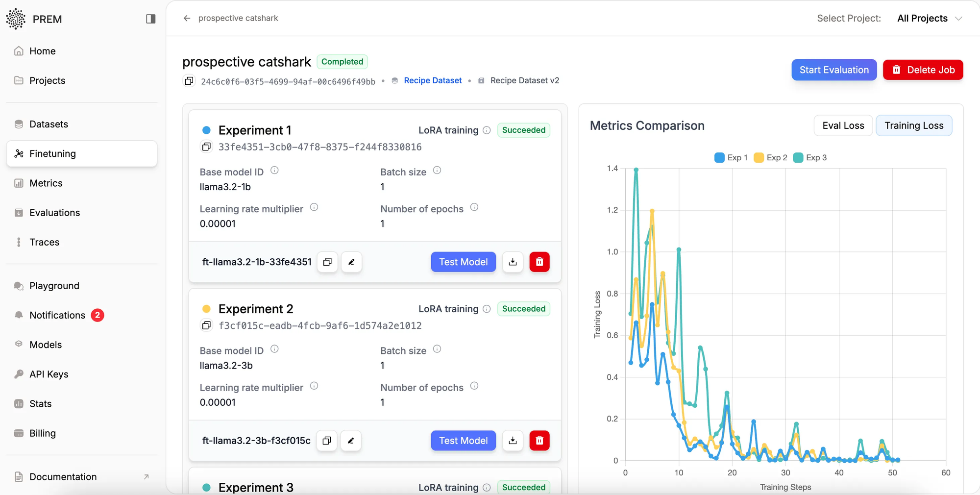Open the Recipe Dataset link

tap(432, 80)
